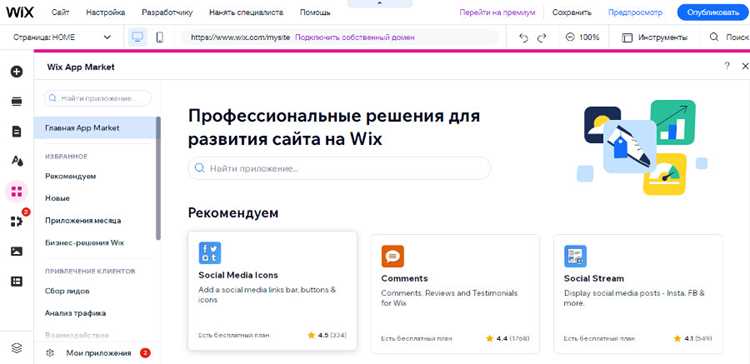
Task: Close the Wix App Market panel
Action: pos(745,66)
